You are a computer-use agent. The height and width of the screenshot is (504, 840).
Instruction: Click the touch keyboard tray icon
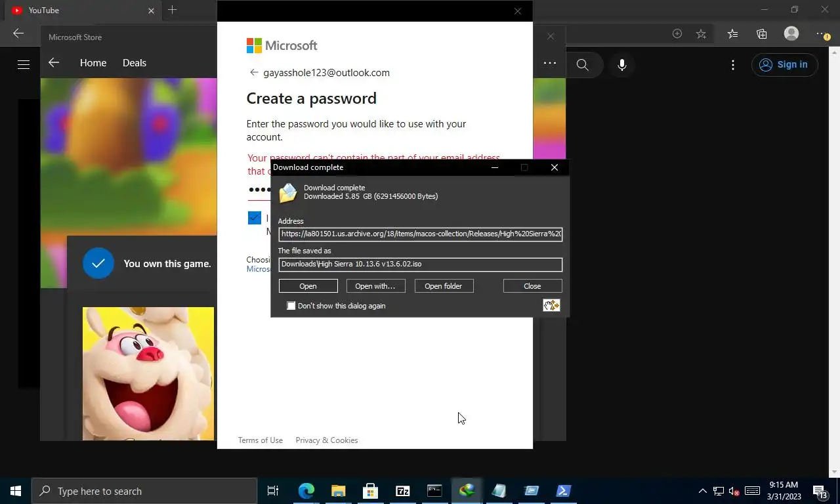752,491
